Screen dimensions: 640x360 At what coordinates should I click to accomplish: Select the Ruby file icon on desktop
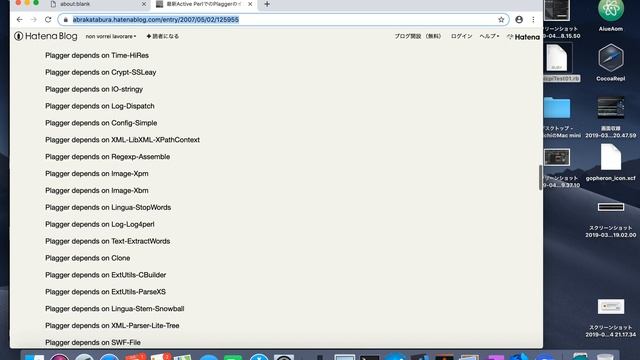point(557,58)
